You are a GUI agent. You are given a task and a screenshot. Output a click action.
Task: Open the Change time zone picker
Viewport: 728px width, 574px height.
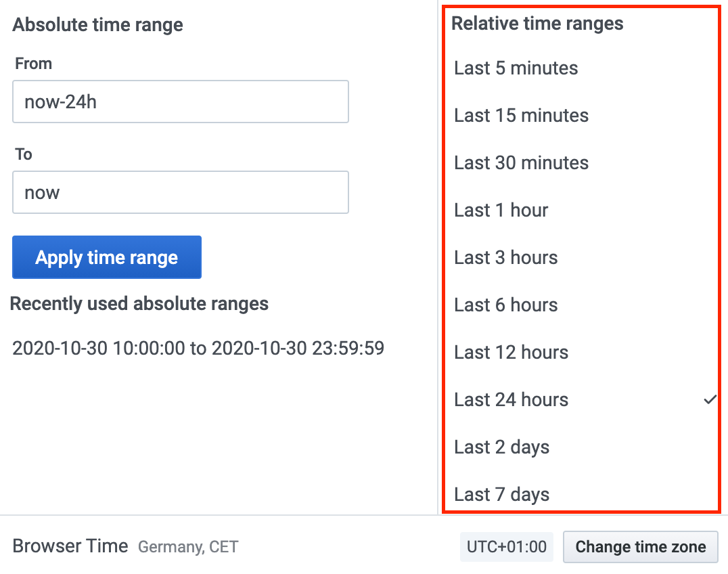coord(640,546)
